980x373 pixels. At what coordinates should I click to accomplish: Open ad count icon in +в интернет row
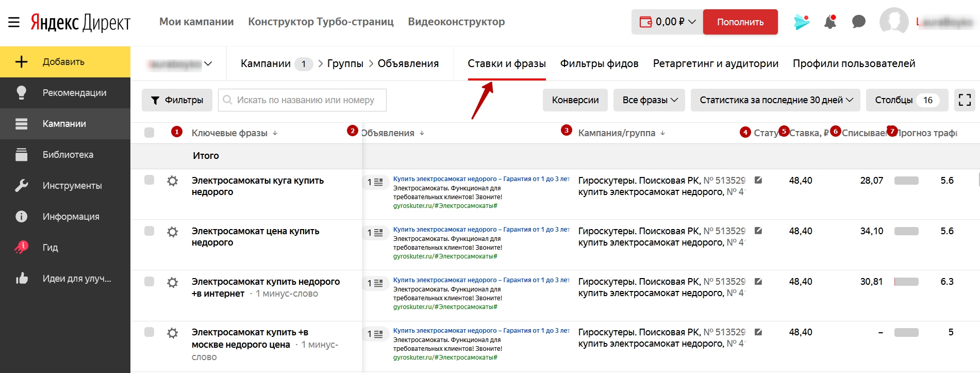point(375,283)
